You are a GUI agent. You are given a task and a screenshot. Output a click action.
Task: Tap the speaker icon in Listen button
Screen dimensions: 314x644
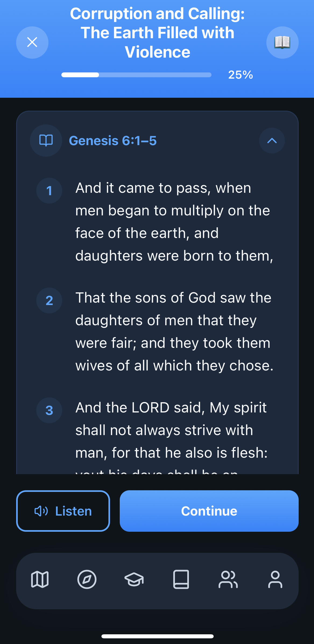(41, 511)
